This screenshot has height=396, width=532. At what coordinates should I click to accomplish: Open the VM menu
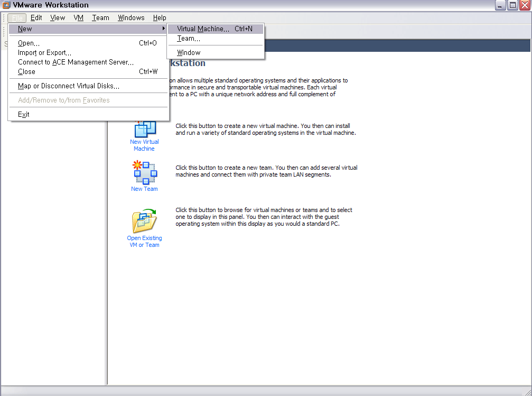(x=78, y=17)
